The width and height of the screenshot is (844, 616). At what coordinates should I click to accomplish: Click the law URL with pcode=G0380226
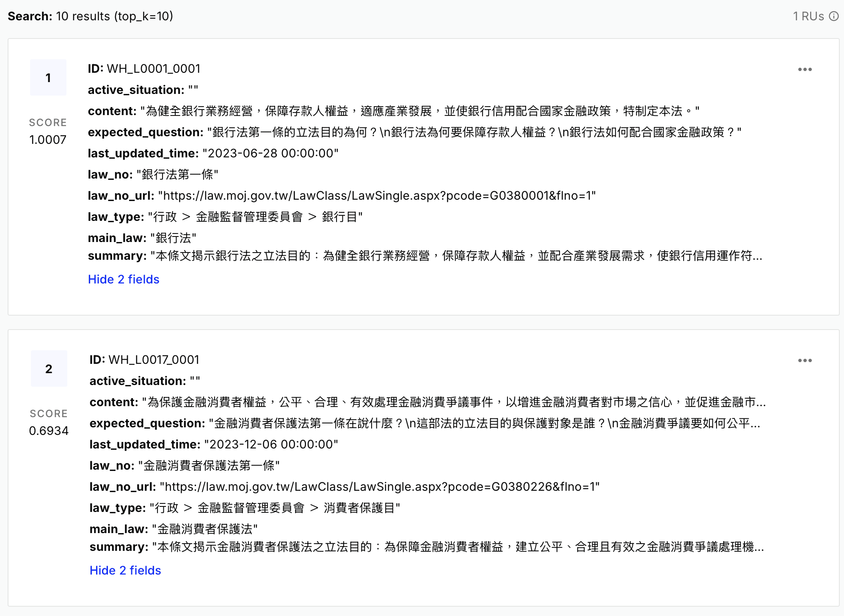point(379,487)
